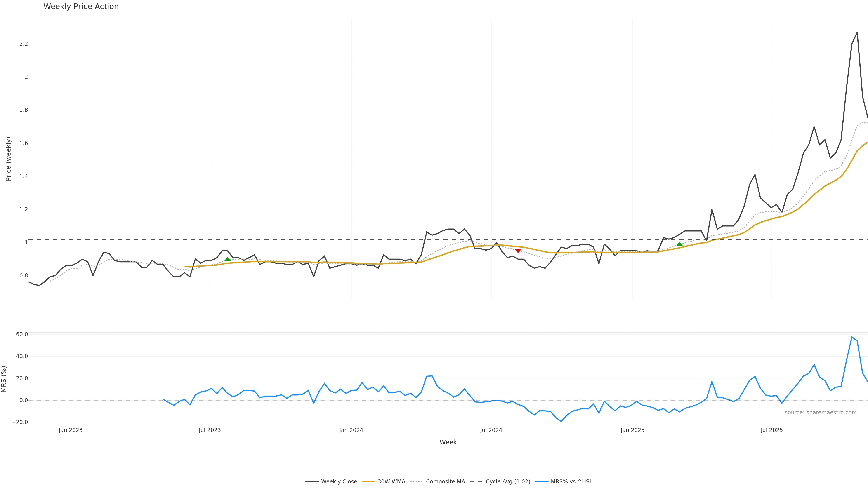The image size is (868, 488).
Task: Click the Jan 2024 x-axis tick label
Action: pos(351,430)
